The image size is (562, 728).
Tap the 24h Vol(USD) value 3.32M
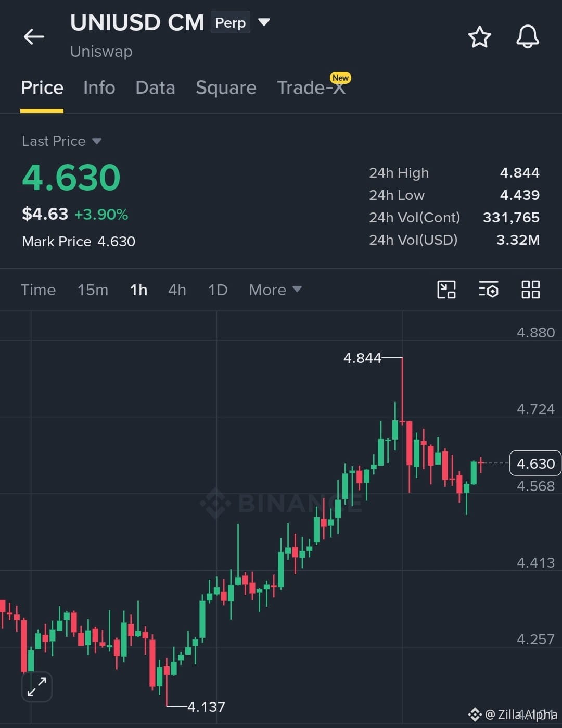(518, 240)
